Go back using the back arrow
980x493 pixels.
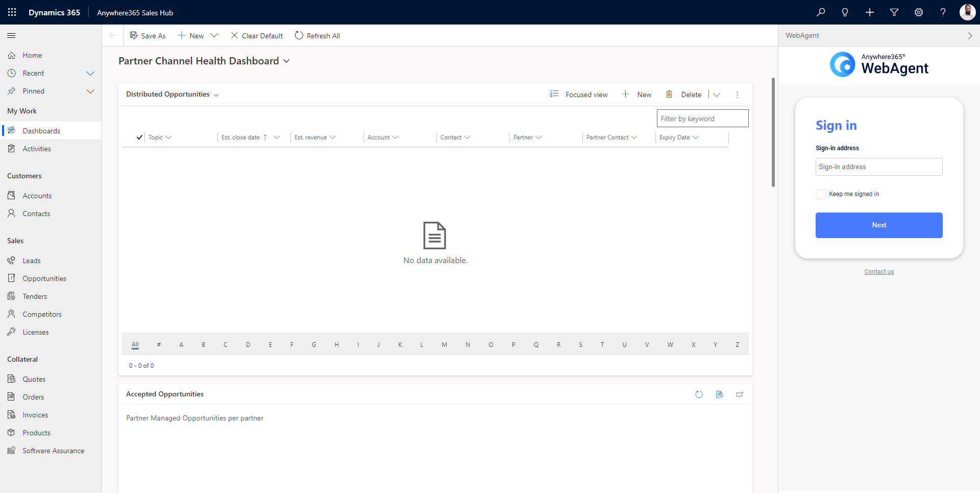[113, 35]
